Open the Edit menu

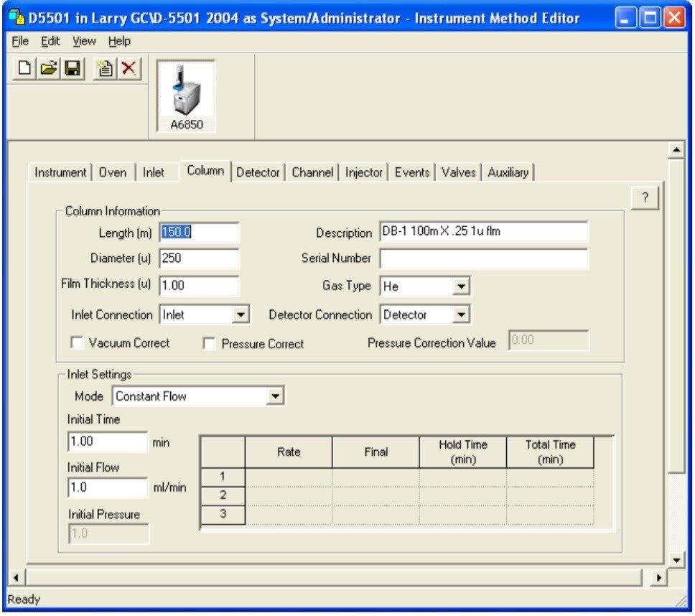click(x=50, y=41)
